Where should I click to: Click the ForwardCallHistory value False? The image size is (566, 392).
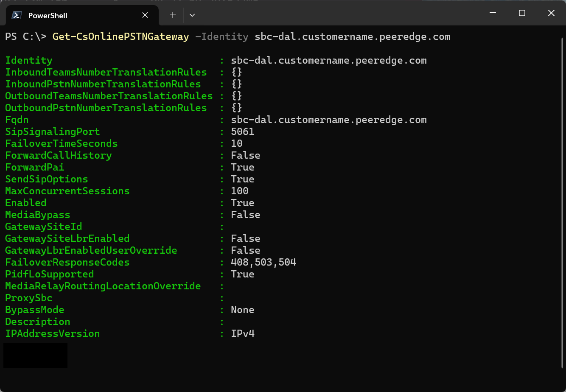[246, 155]
